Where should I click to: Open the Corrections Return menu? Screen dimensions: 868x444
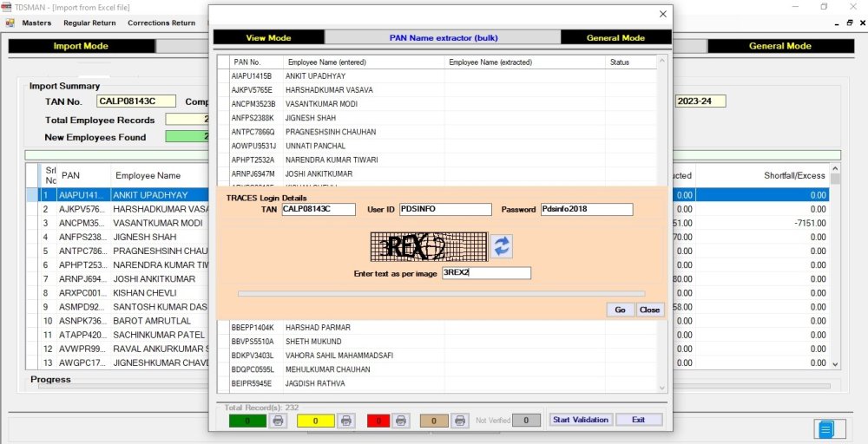tap(161, 23)
